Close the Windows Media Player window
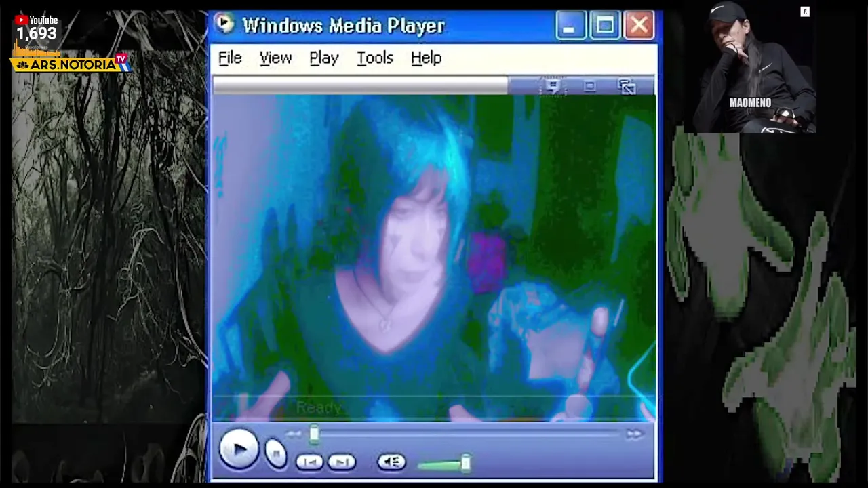This screenshot has width=868, height=488. [x=639, y=26]
